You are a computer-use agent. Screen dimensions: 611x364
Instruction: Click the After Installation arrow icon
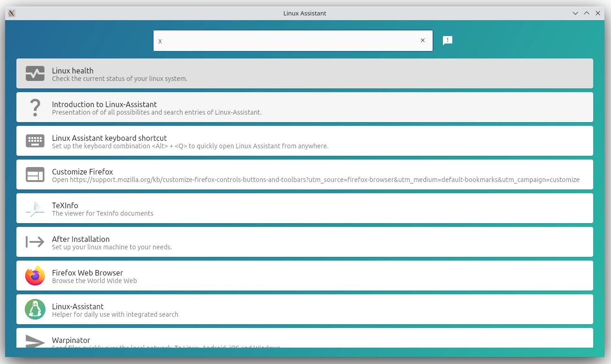[35, 242]
